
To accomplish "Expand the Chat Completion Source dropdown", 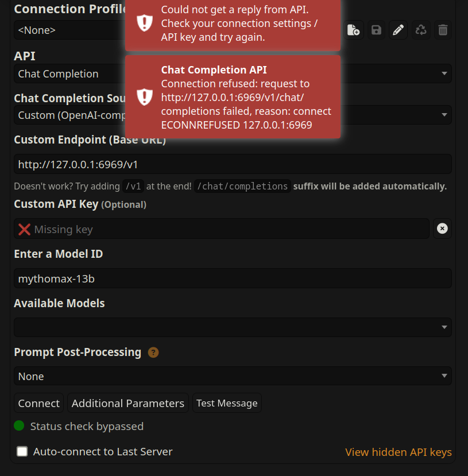I will [x=396, y=115].
